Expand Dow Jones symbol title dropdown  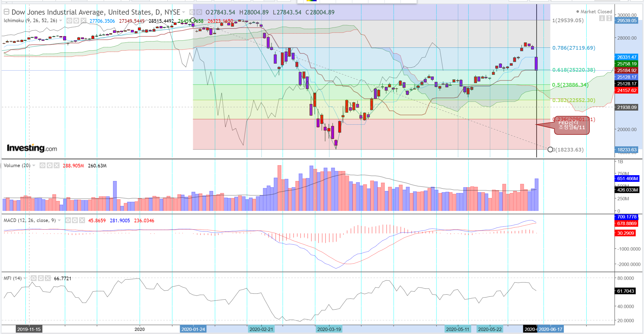point(183,12)
